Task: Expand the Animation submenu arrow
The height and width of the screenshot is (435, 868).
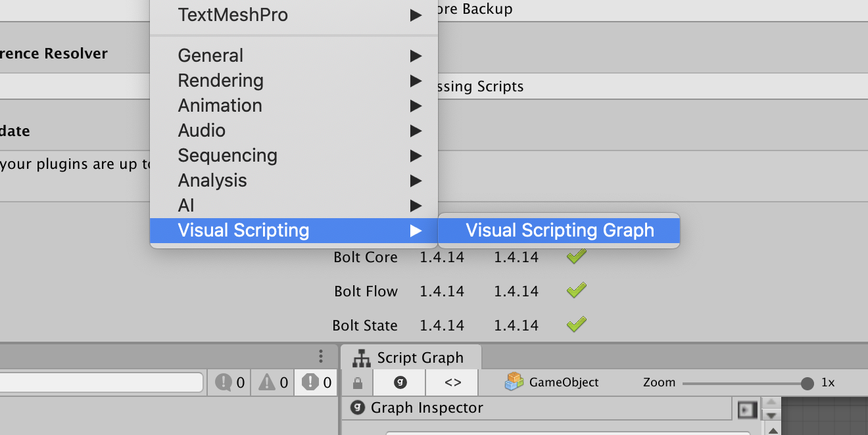Action: pyautogui.click(x=416, y=106)
